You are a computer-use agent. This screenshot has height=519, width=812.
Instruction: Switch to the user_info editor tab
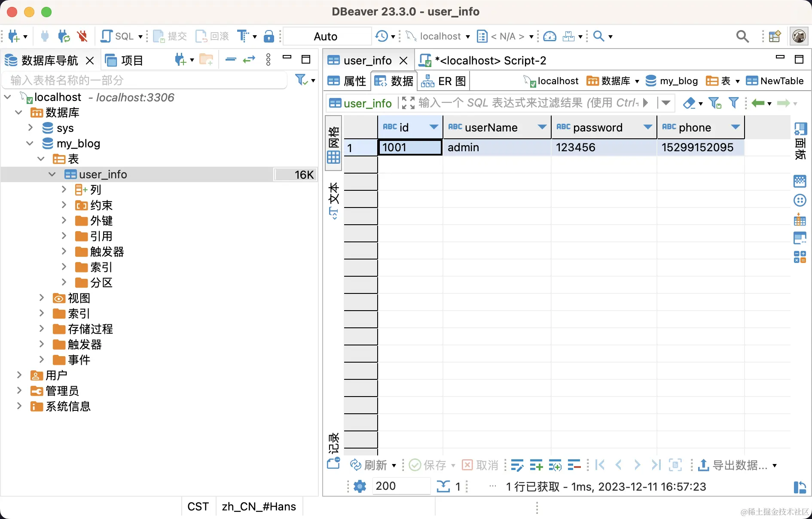pos(368,61)
